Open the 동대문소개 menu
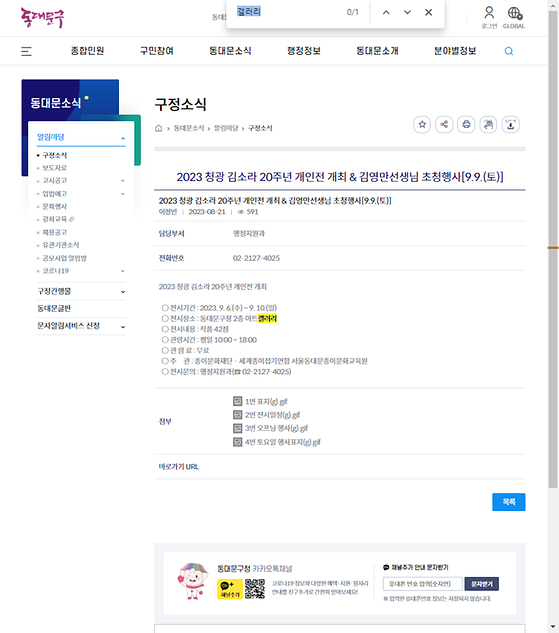 click(x=377, y=51)
